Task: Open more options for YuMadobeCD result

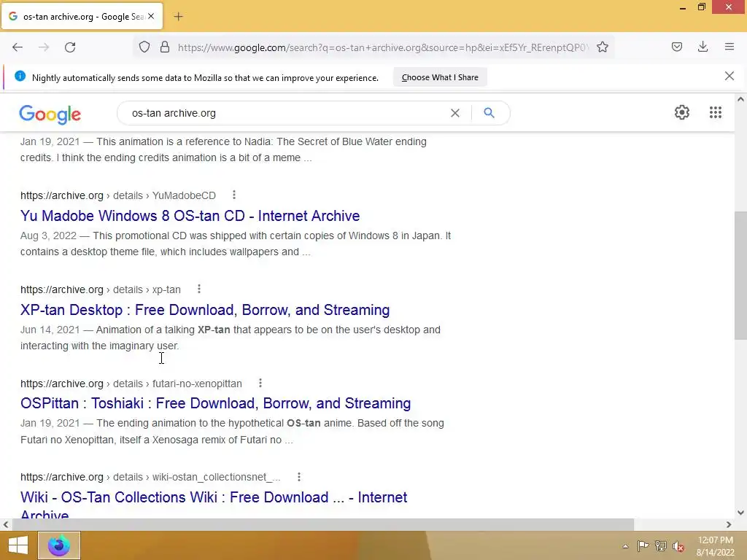Action: point(234,195)
